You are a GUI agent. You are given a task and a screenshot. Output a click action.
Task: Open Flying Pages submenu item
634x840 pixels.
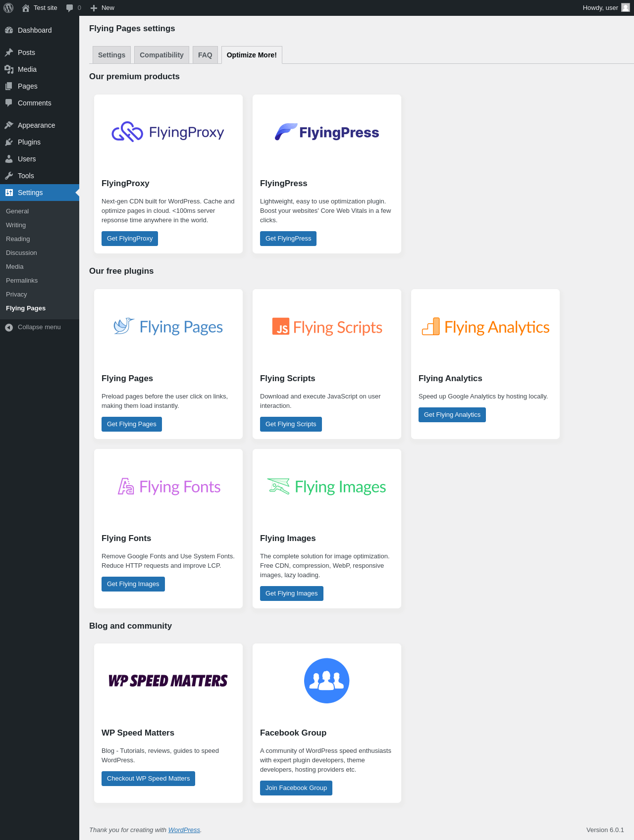click(x=40, y=308)
